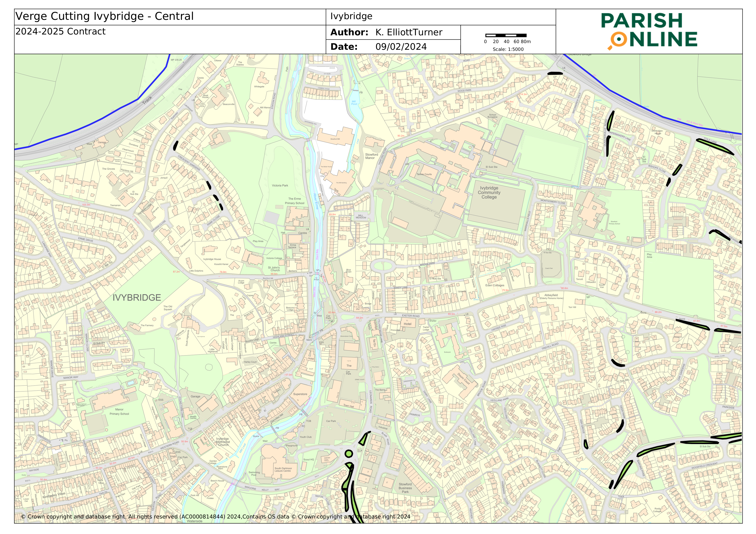The height and width of the screenshot is (534, 756).
Task: Click the Author name K. ElliottTurner
Action: (x=409, y=32)
